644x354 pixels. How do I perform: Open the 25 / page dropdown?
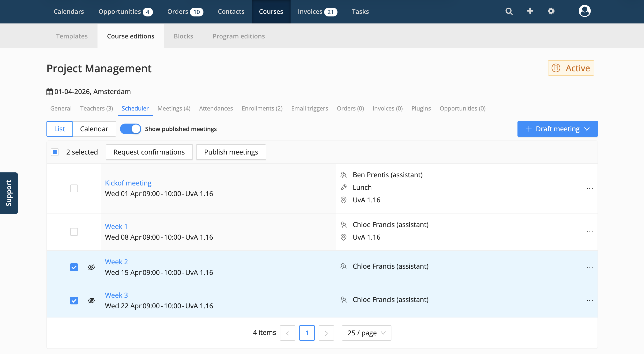coord(366,333)
